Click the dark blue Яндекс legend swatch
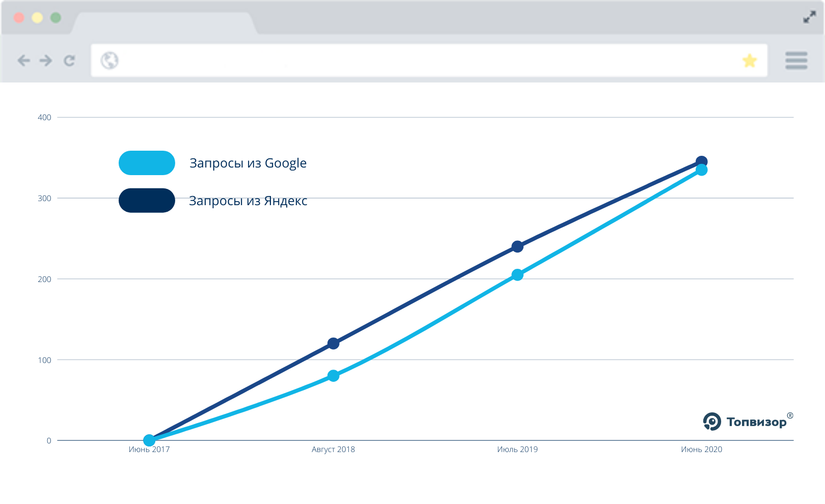This screenshot has width=825, height=504. point(147,201)
